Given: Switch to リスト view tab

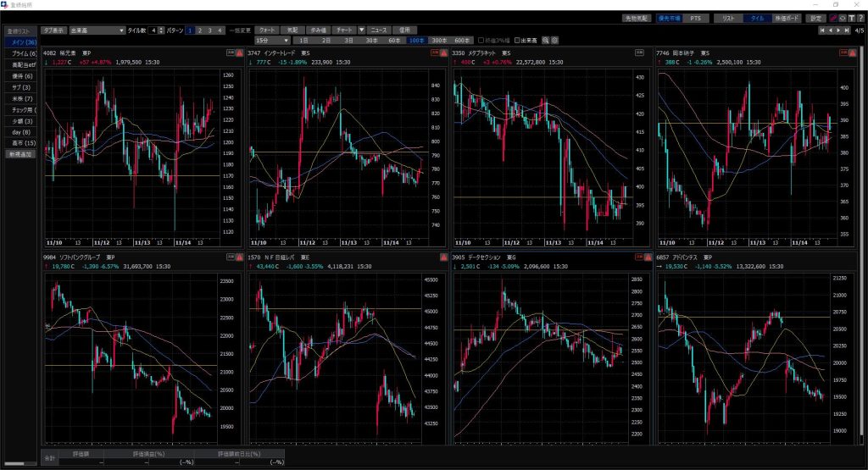Looking at the screenshot, I should coord(726,18).
